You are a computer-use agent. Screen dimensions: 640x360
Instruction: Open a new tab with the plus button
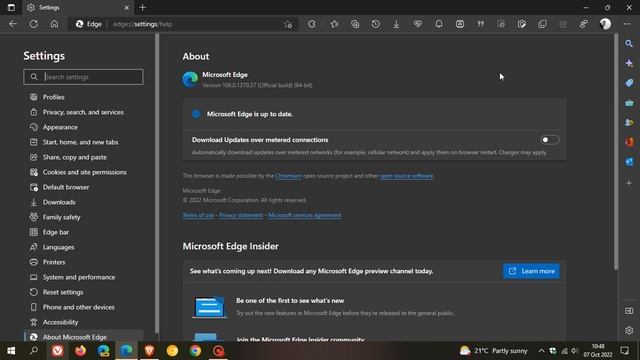click(142, 7)
